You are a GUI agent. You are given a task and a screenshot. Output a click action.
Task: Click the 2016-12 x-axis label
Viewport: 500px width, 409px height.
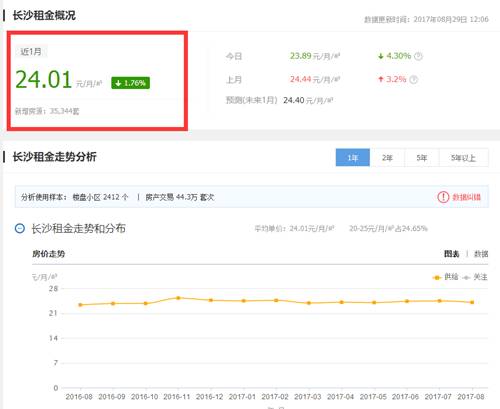[x=210, y=397]
